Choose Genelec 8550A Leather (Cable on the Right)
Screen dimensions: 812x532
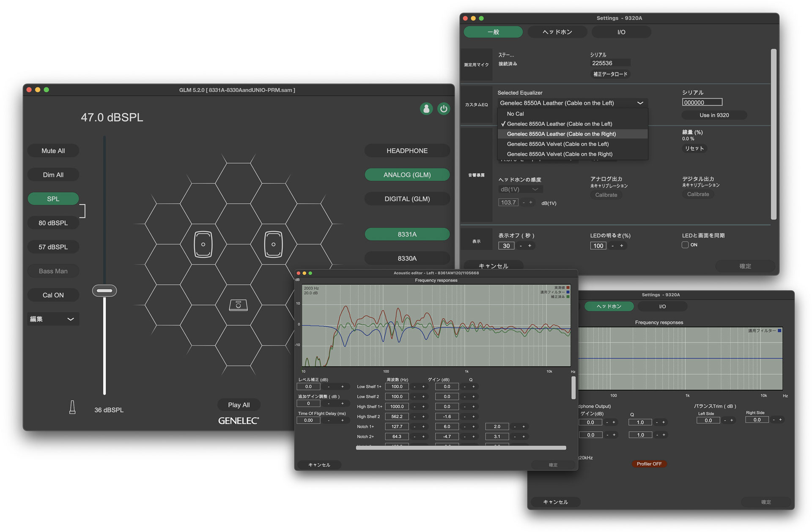click(573, 134)
